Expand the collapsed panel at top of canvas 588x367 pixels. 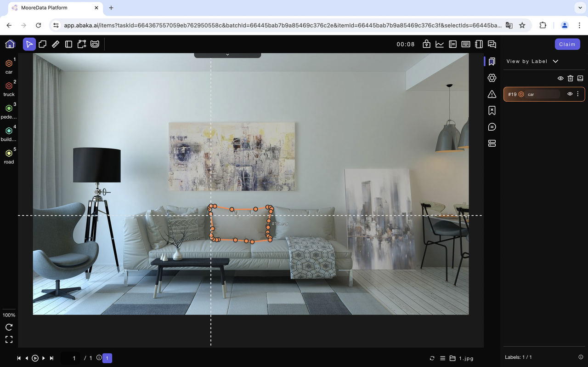click(x=227, y=55)
